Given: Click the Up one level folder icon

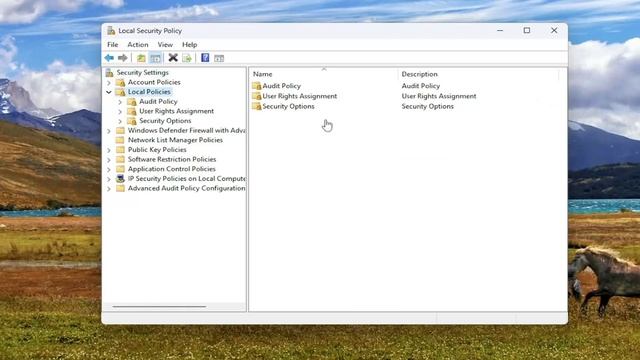Looking at the screenshot, I should [141, 58].
